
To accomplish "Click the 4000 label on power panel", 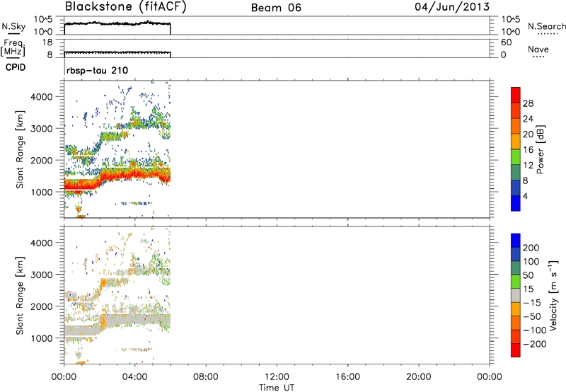I will [42, 97].
